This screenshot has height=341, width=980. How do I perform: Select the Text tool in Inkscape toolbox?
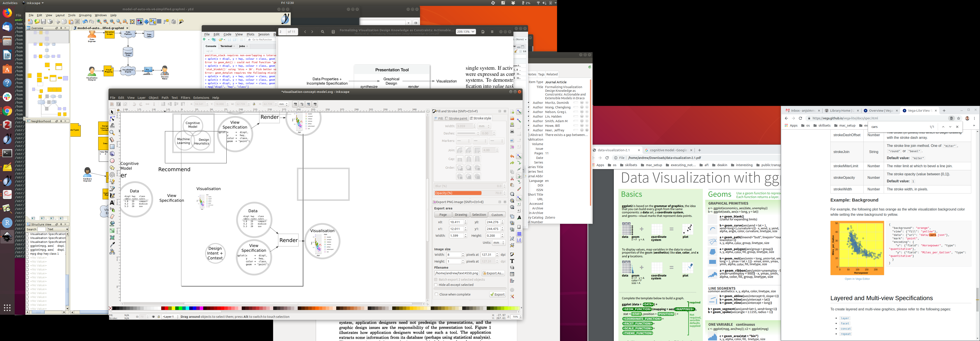(x=112, y=203)
